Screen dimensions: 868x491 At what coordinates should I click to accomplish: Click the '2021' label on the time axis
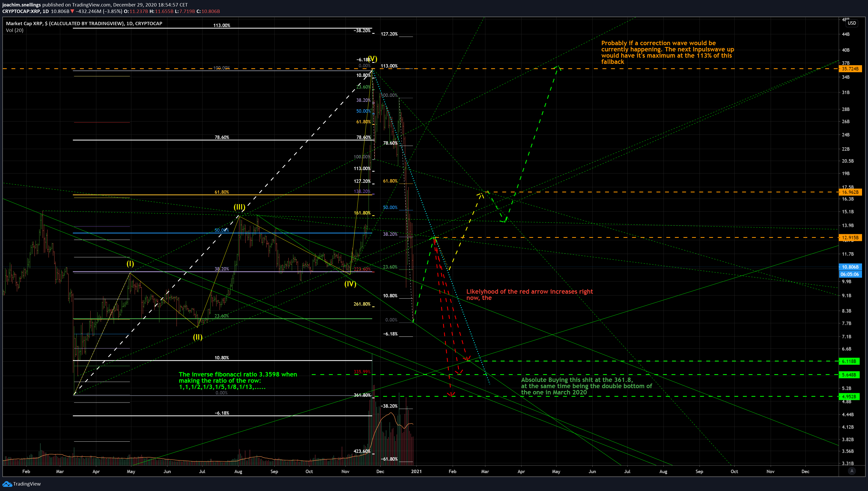pyautogui.click(x=416, y=472)
